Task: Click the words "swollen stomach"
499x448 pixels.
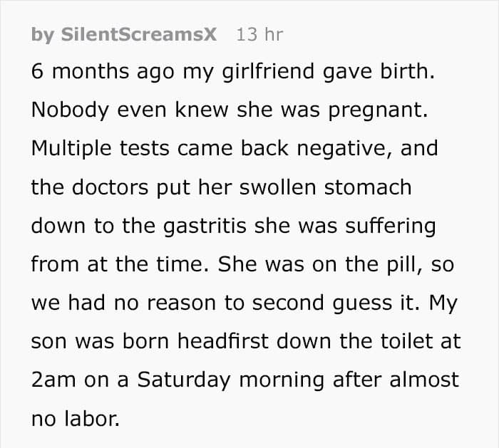Action: click(338, 187)
